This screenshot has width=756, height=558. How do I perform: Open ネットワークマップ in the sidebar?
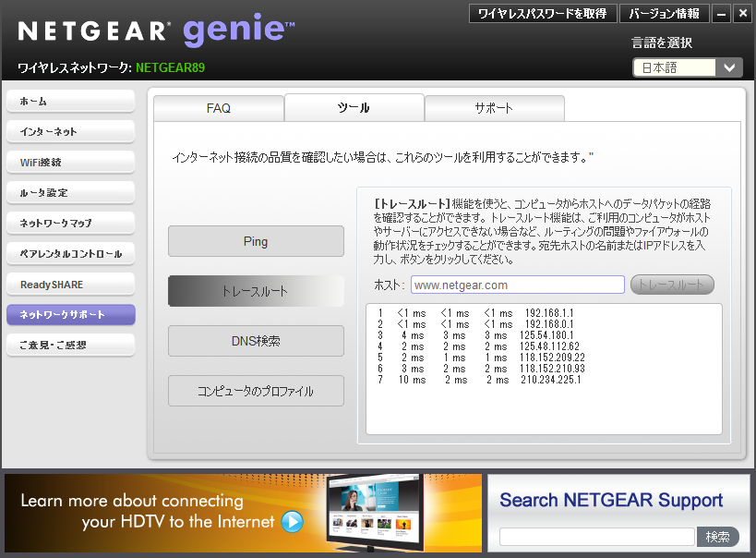pos(70,224)
